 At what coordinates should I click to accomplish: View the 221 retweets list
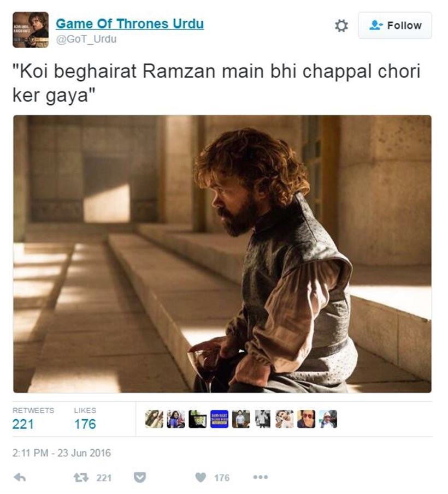pos(23,424)
